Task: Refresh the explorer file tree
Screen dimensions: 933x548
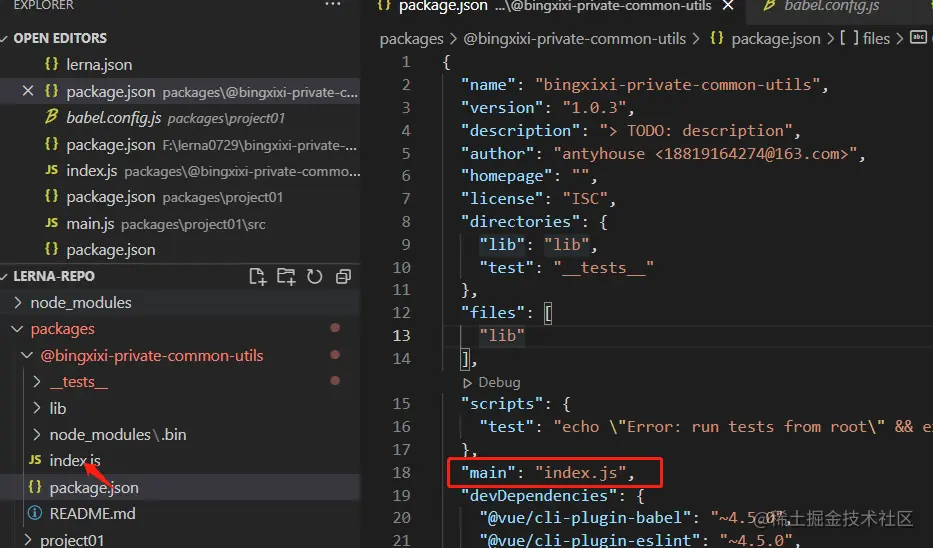Action: click(x=315, y=277)
